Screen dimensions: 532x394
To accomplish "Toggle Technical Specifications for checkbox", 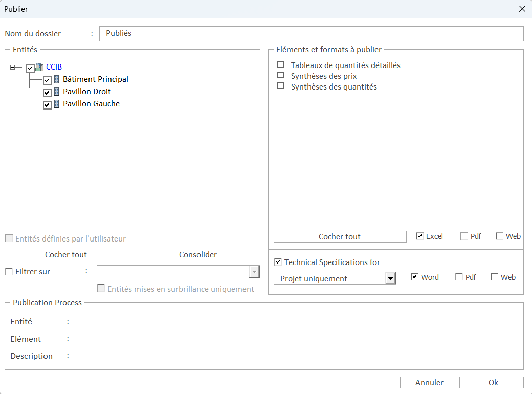I will [278, 262].
